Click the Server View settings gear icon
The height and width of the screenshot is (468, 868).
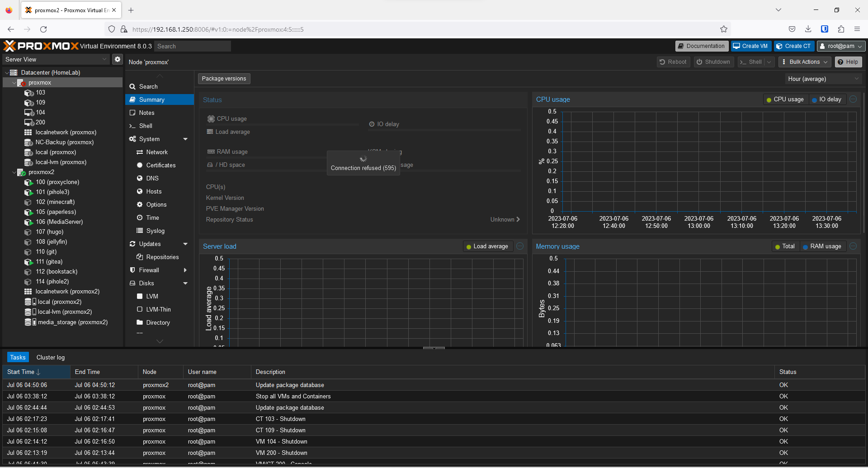click(x=118, y=59)
